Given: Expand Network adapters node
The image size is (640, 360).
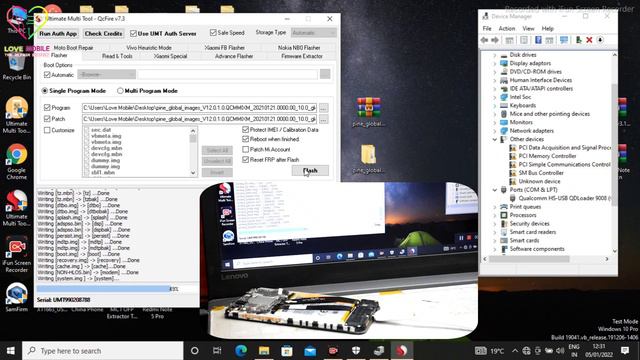Looking at the screenshot, I should pos(495,131).
